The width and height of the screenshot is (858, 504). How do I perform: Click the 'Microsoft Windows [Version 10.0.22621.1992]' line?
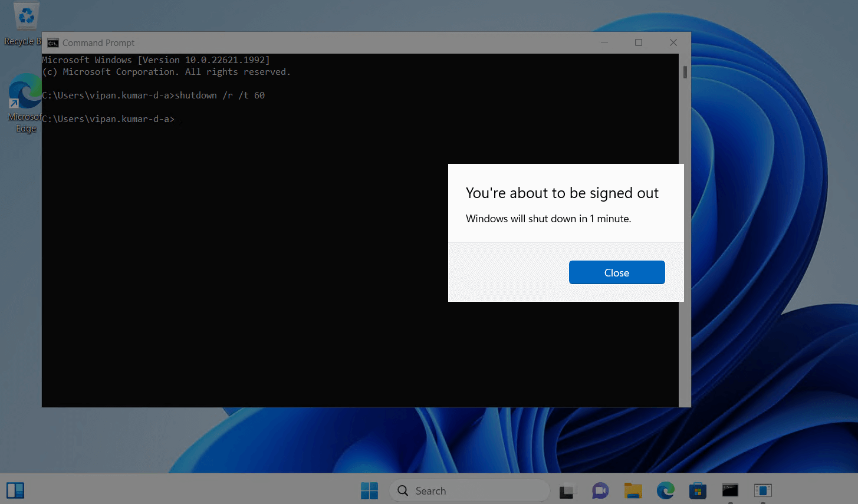point(156,60)
